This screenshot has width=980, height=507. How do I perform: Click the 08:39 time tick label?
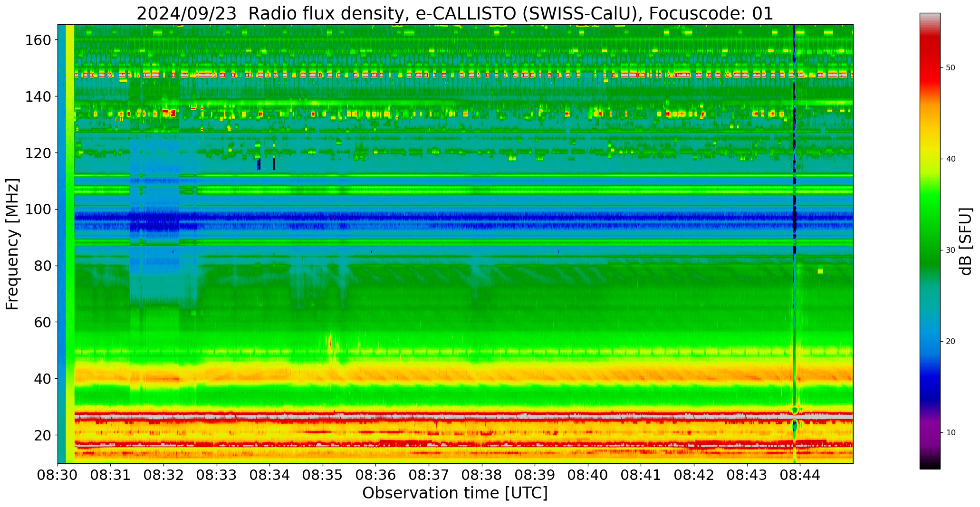[535, 475]
